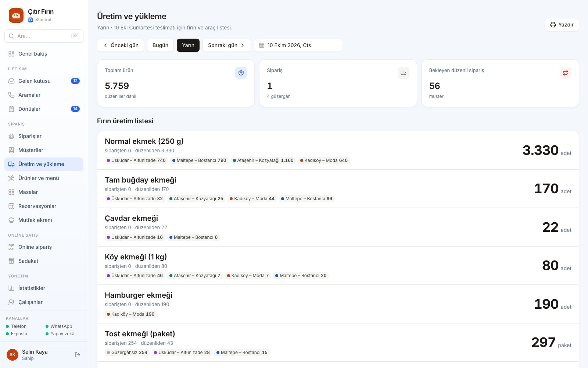Open Masalar grid icon

pyautogui.click(x=11, y=192)
